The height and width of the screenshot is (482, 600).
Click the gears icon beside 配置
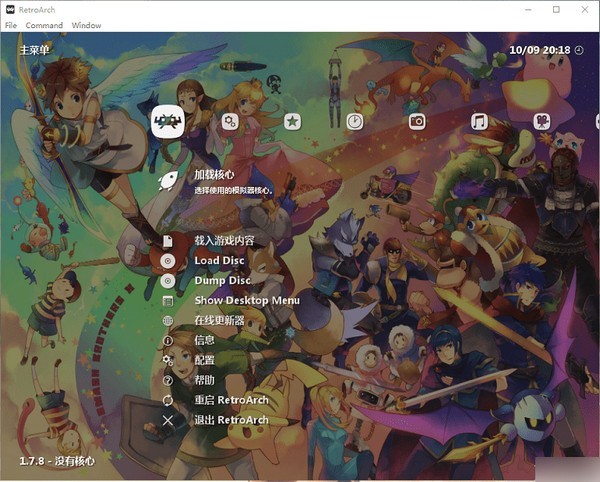[168, 360]
